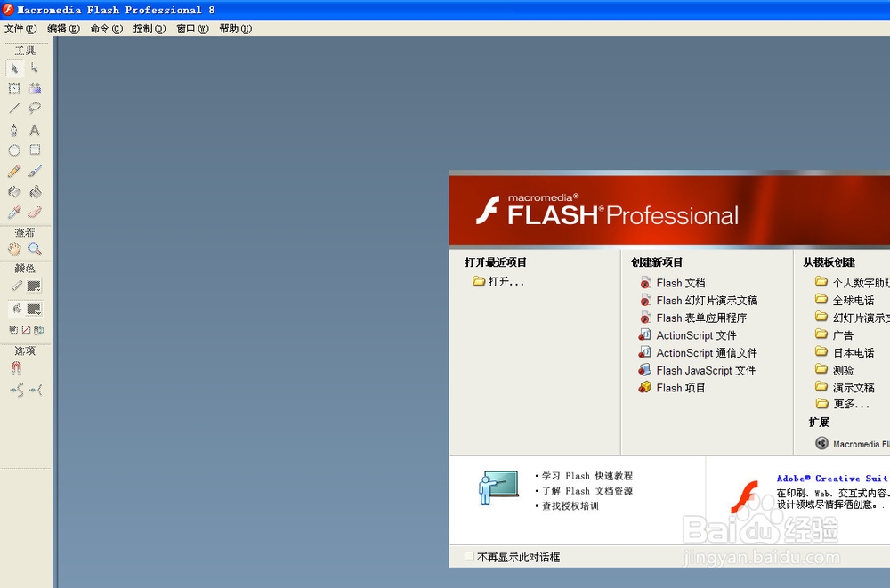Open the 命令 menu
This screenshot has height=588, width=890.
point(107,28)
